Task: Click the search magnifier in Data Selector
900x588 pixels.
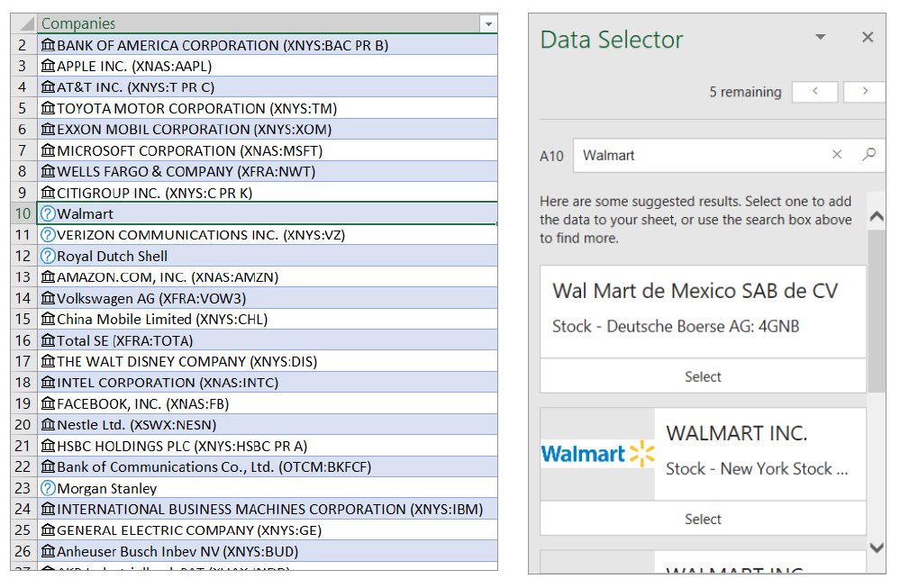Action: pos(868,155)
